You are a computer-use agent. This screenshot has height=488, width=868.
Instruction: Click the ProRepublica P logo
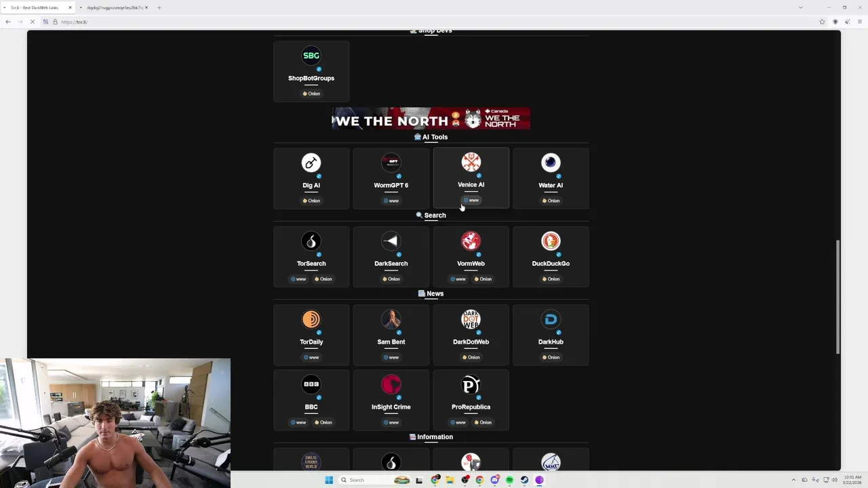point(471,385)
